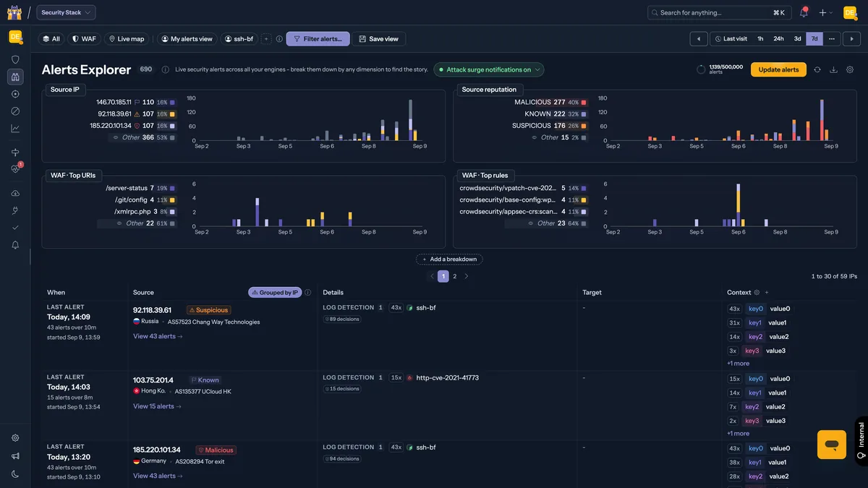
Task: Switch to the WAF view tab
Action: coord(84,39)
